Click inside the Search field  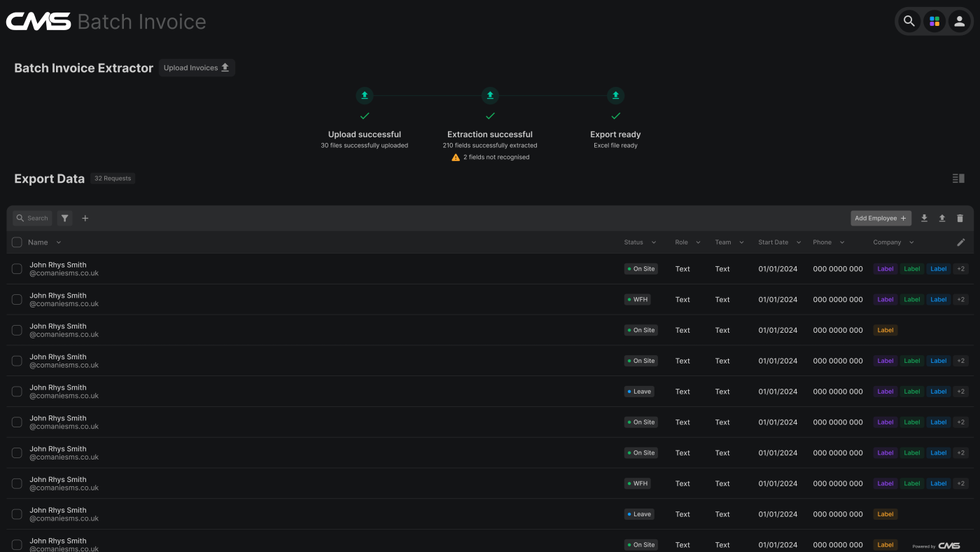point(34,218)
